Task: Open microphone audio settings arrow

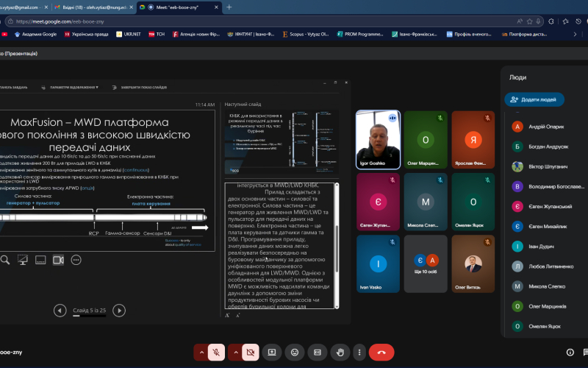Action: pyautogui.click(x=201, y=353)
